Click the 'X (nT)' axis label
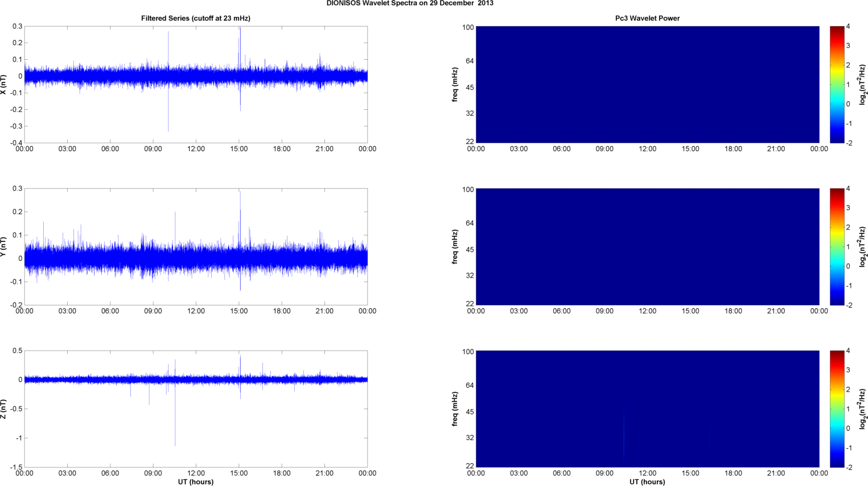 (3, 84)
